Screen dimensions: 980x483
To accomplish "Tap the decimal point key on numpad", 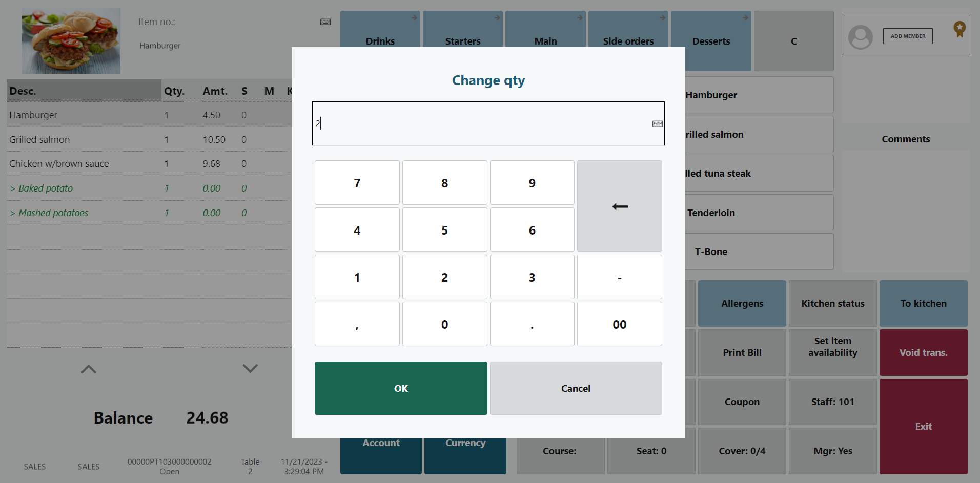I will point(532,324).
